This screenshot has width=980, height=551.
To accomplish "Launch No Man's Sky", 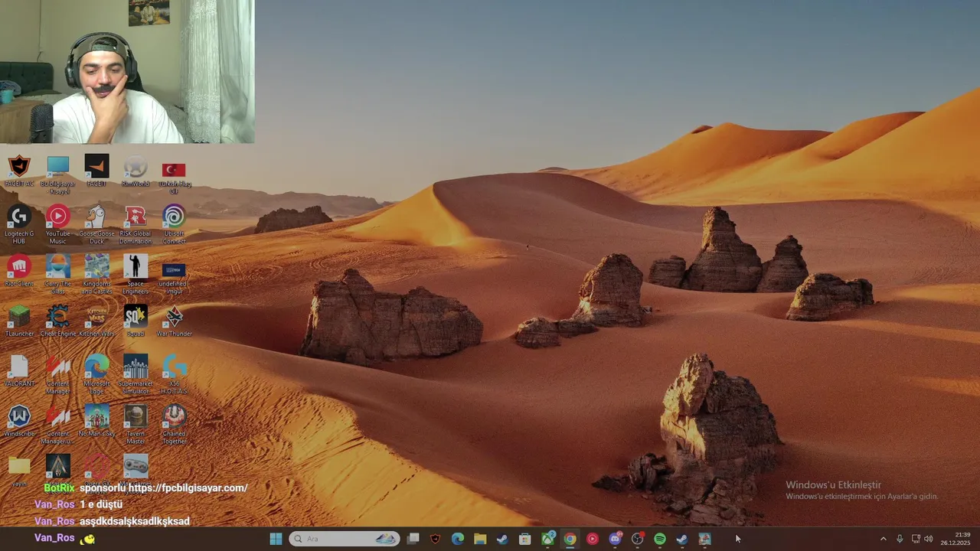I will [x=96, y=420].
